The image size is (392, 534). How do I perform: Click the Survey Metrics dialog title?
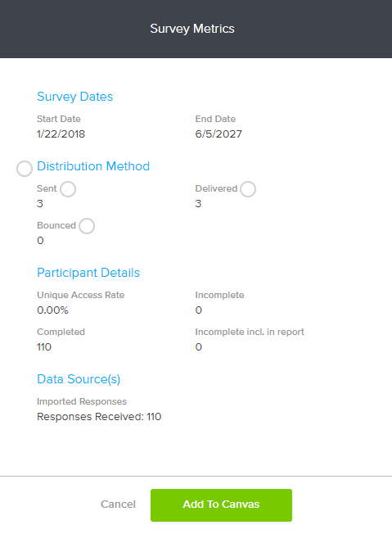coord(192,29)
